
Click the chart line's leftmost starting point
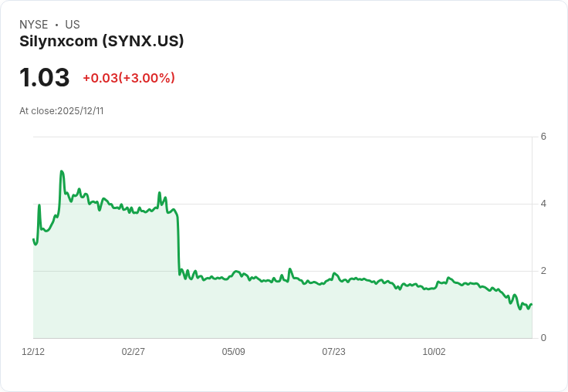pos(34,239)
